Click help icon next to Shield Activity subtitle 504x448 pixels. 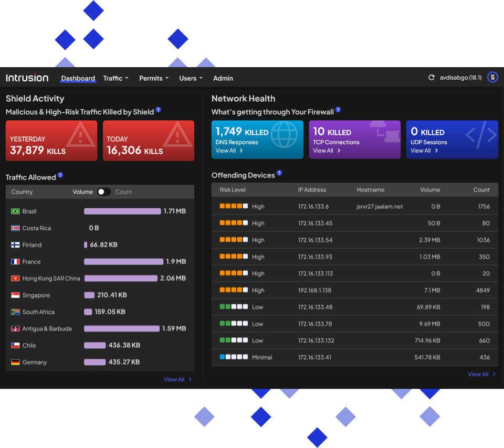[158, 110]
